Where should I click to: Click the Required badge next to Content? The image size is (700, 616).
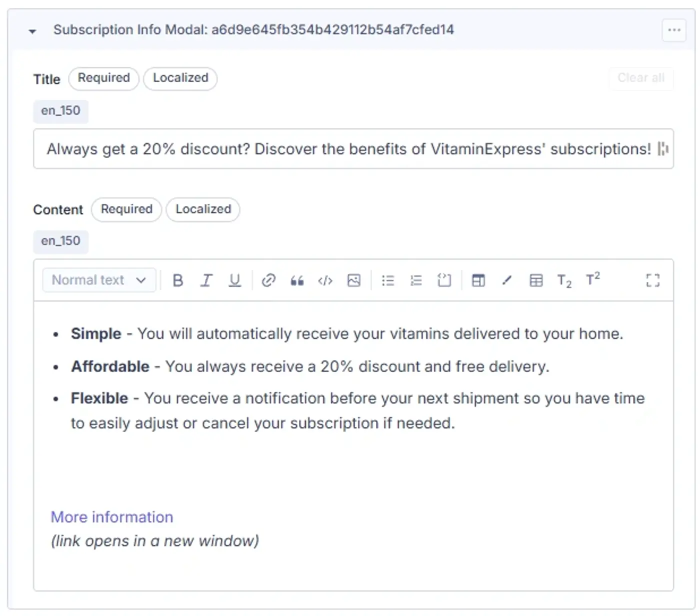(126, 209)
